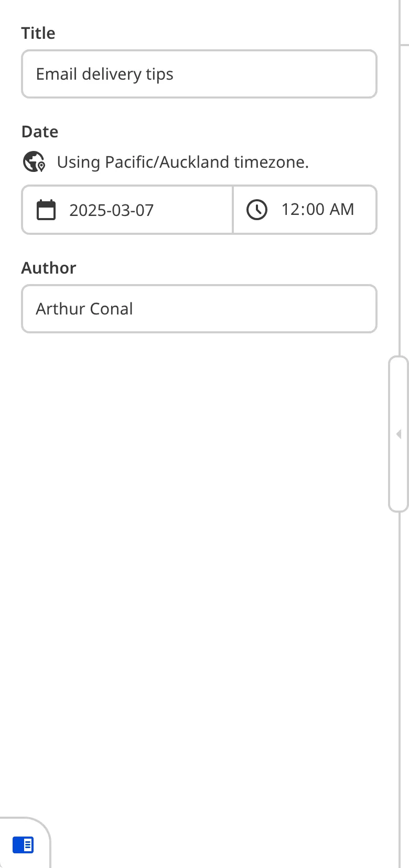Collapse panel using the small left arrow
409x868 pixels.
point(399,434)
